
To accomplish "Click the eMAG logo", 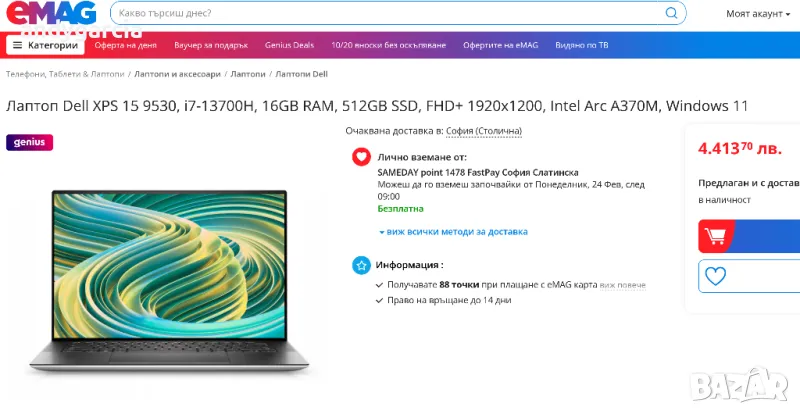I will point(51,13).
